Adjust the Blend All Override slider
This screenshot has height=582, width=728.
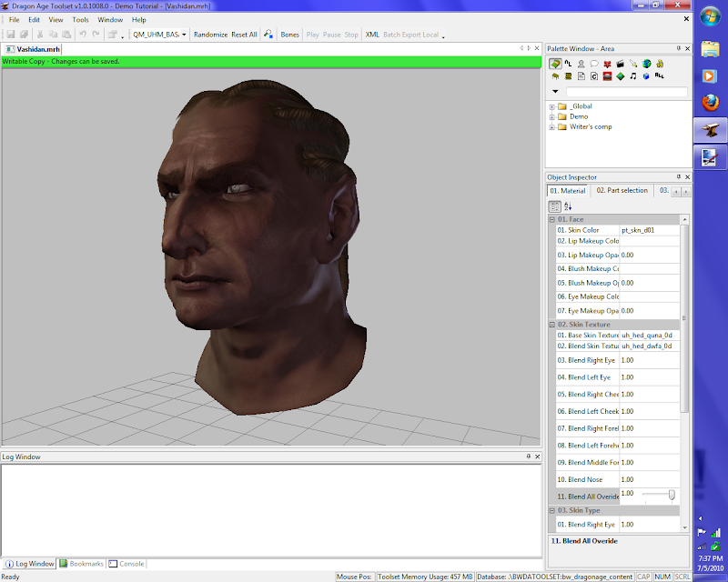point(672,494)
